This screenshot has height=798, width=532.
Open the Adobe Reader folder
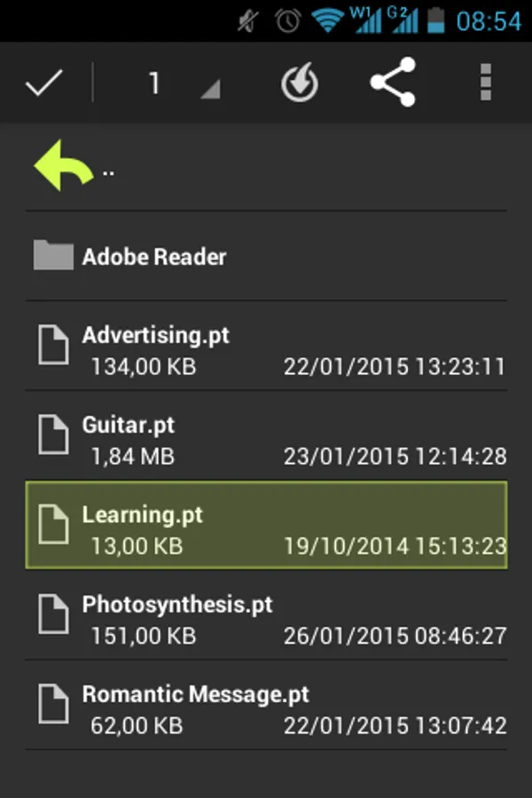(x=154, y=257)
